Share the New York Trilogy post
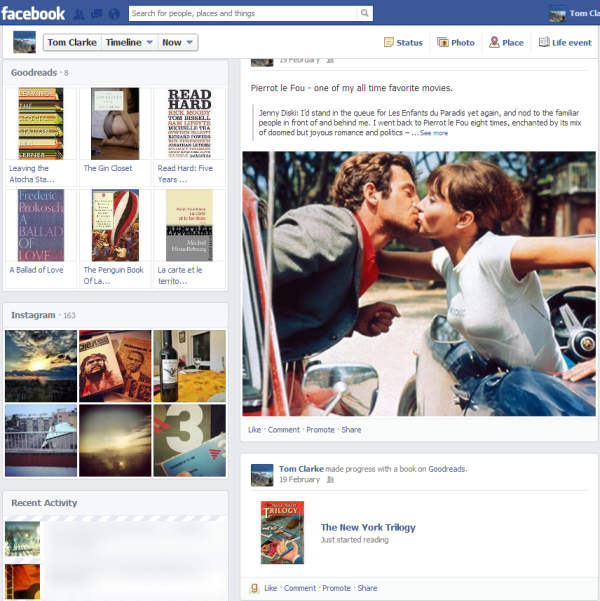Screen dimensions: 600x601 click(x=367, y=588)
